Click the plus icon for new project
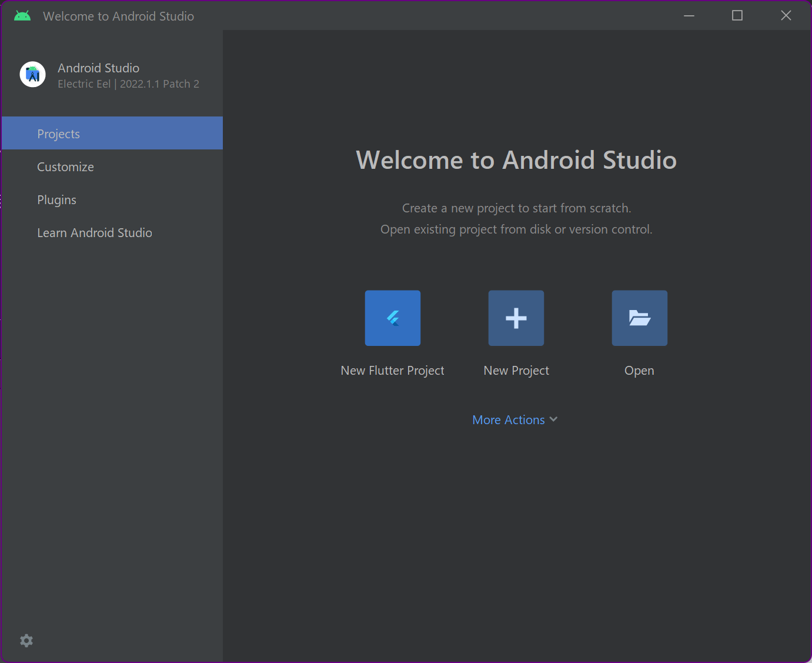 pyautogui.click(x=516, y=318)
